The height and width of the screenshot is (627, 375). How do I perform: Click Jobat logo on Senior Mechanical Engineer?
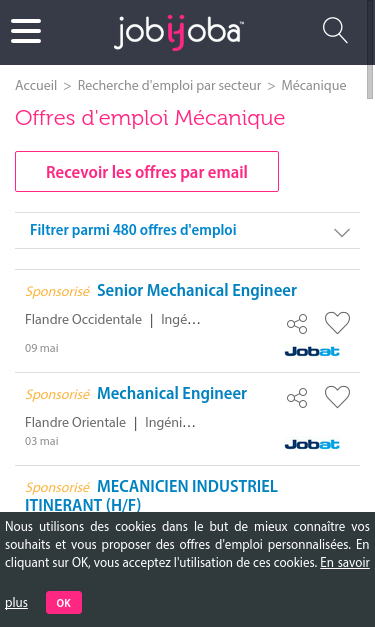(x=312, y=351)
